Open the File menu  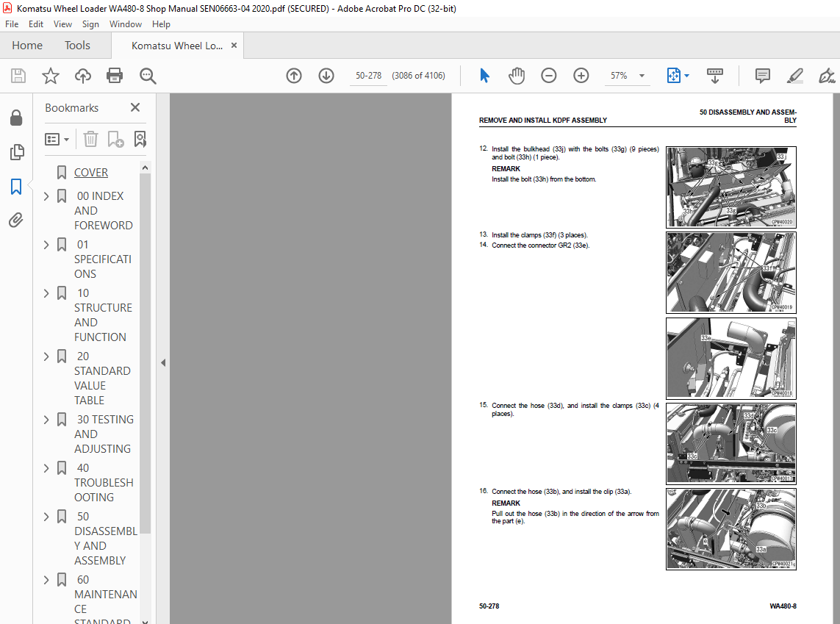[x=12, y=24]
